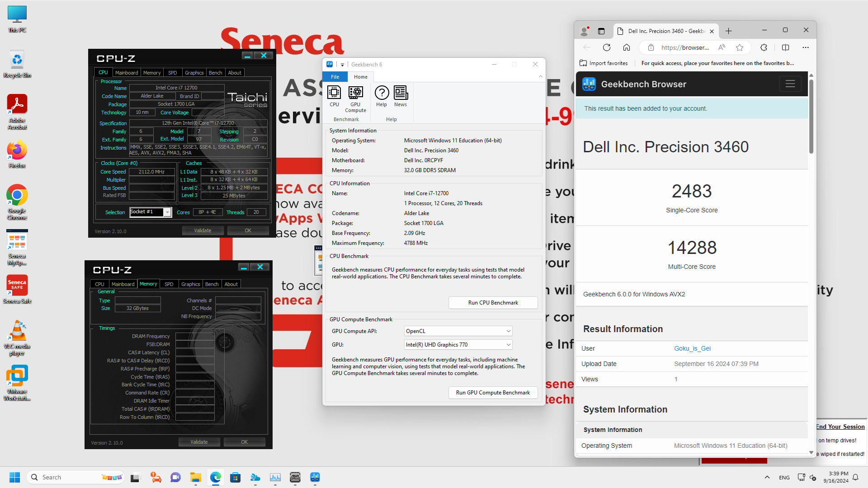Switch to Home tab in Geekbench
Image resolution: width=868 pixels, height=488 pixels.
click(361, 77)
